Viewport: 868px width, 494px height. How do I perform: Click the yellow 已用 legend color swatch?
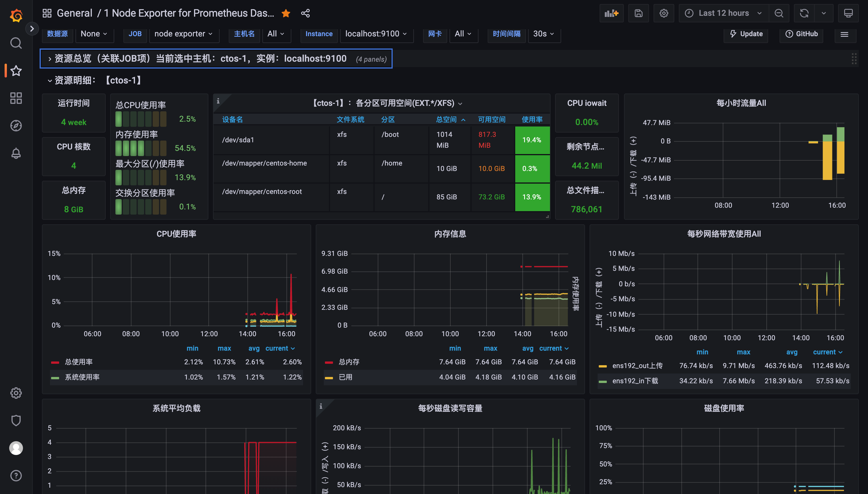pyautogui.click(x=329, y=378)
